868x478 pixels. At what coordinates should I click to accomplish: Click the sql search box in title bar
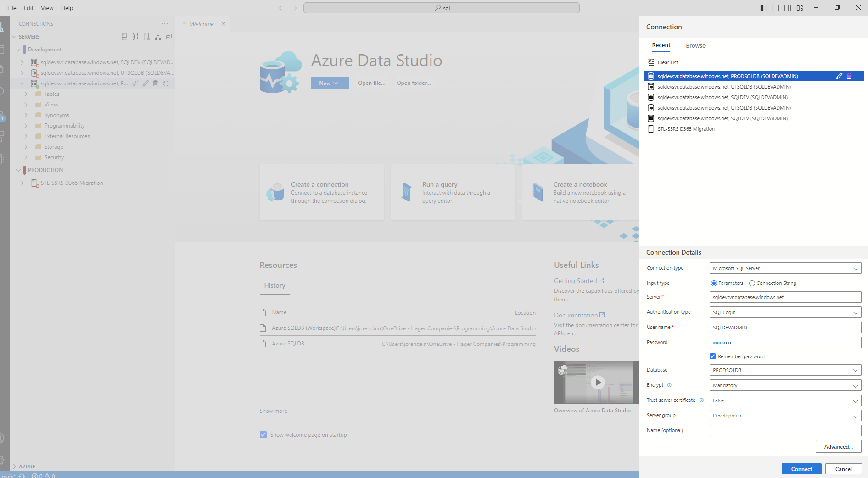[x=441, y=8]
